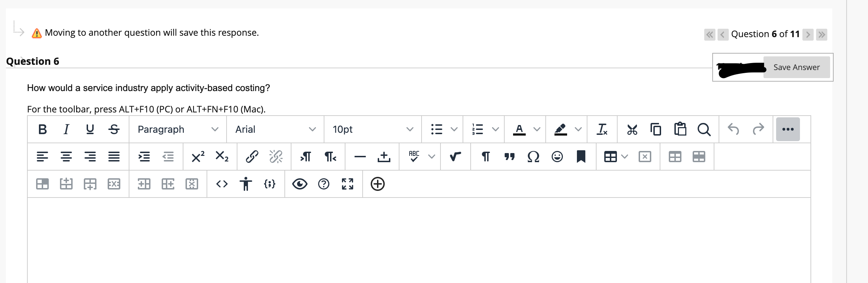Viewport: 868px width, 283px height.
Task: Open table properties
Action: click(x=675, y=157)
